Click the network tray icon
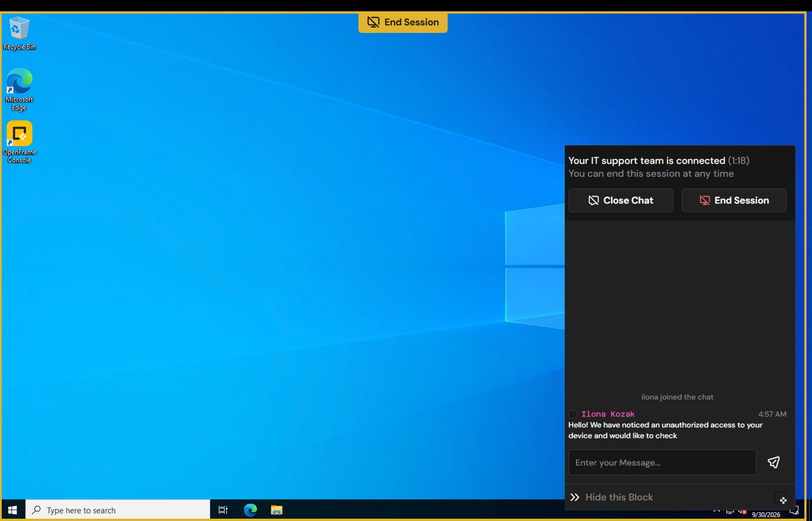 click(730, 512)
